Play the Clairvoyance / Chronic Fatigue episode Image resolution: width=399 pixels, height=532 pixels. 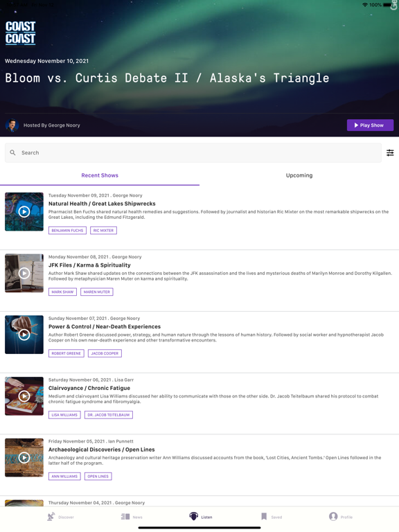(24, 396)
